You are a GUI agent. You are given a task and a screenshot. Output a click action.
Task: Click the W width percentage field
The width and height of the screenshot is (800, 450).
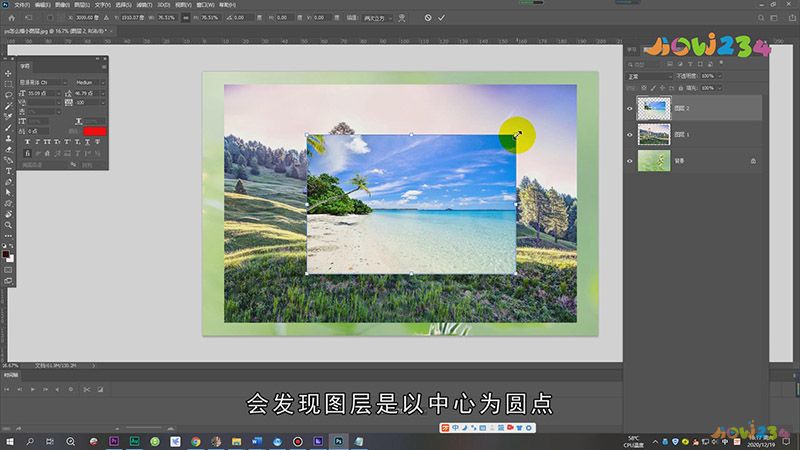167,18
